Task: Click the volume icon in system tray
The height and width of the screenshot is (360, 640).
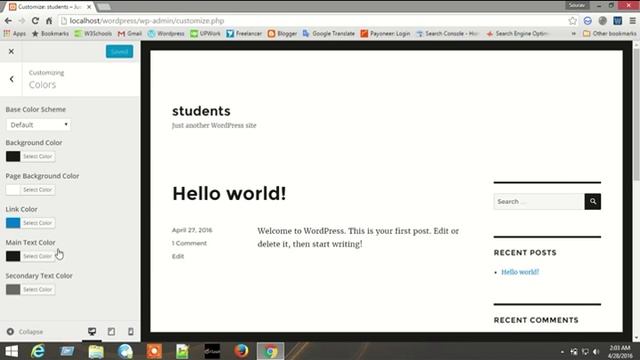Action: (596, 351)
